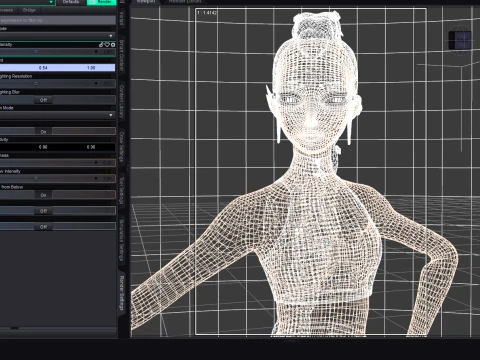The image size is (480, 360).
Task: Click the light blue 0.54 / 1.00 color field
Action: 58,68
